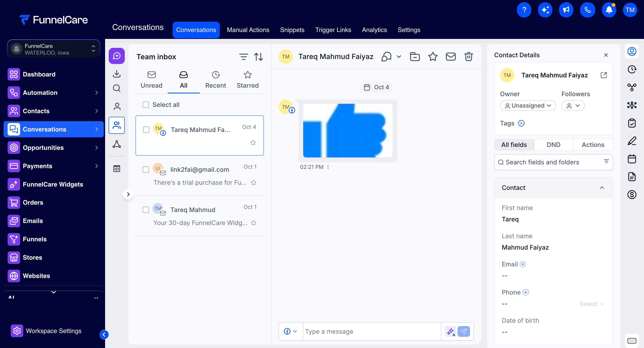
Task: Open the FunnelCare WATERLOO location switcher
Action: pos(54,49)
